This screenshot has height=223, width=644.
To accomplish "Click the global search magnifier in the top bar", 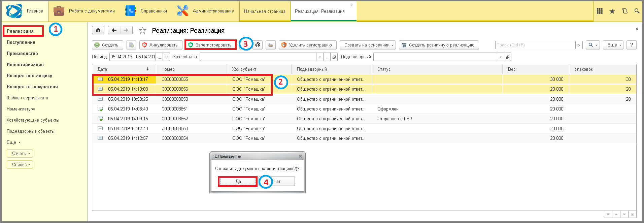I will tap(637, 11).
